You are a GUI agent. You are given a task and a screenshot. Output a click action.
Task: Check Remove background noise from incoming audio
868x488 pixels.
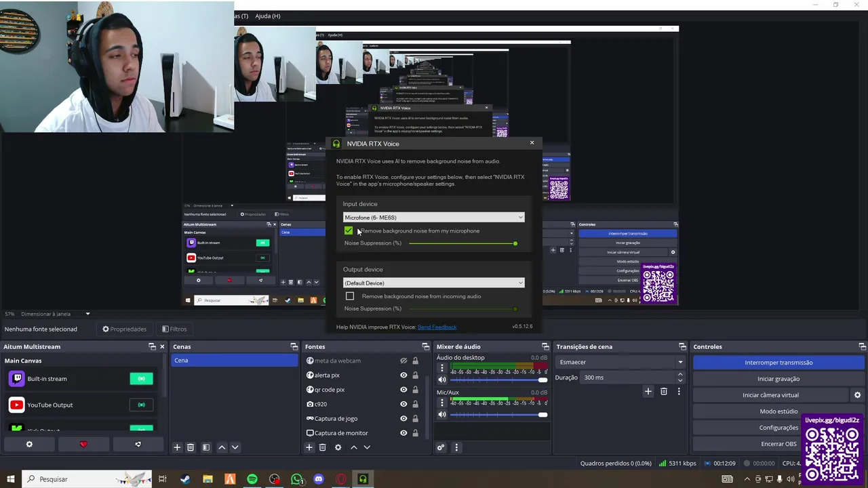pos(350,296)
